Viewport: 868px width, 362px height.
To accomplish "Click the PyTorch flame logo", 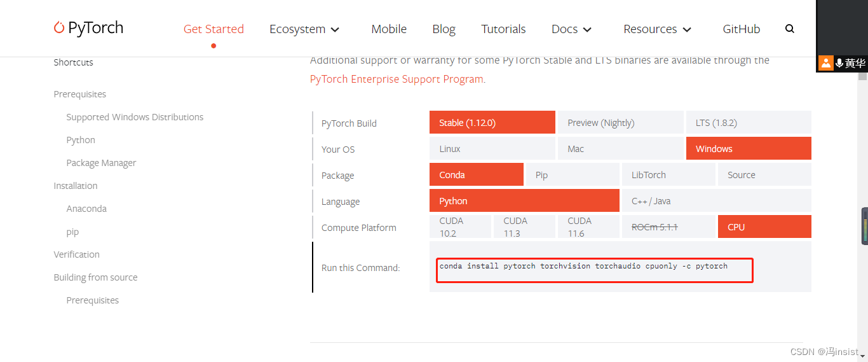I will click(59, 27).
